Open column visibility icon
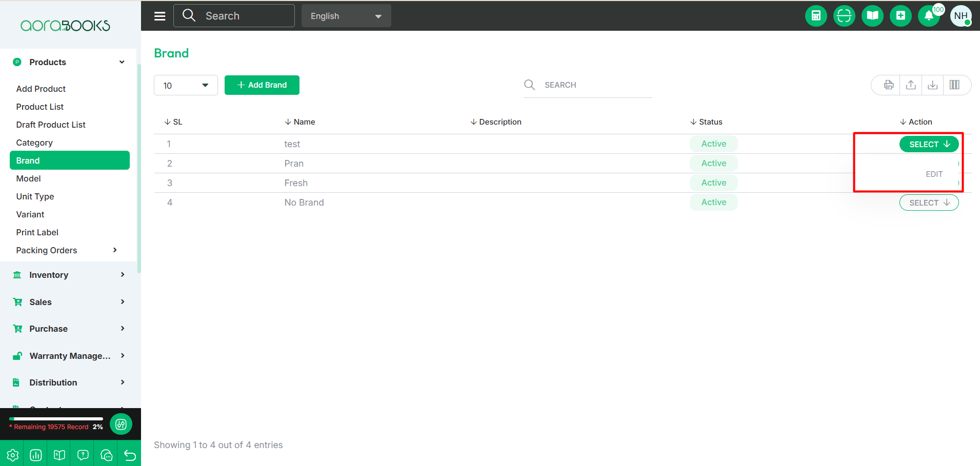The image size is (980, 466). [x=954, y=85]
